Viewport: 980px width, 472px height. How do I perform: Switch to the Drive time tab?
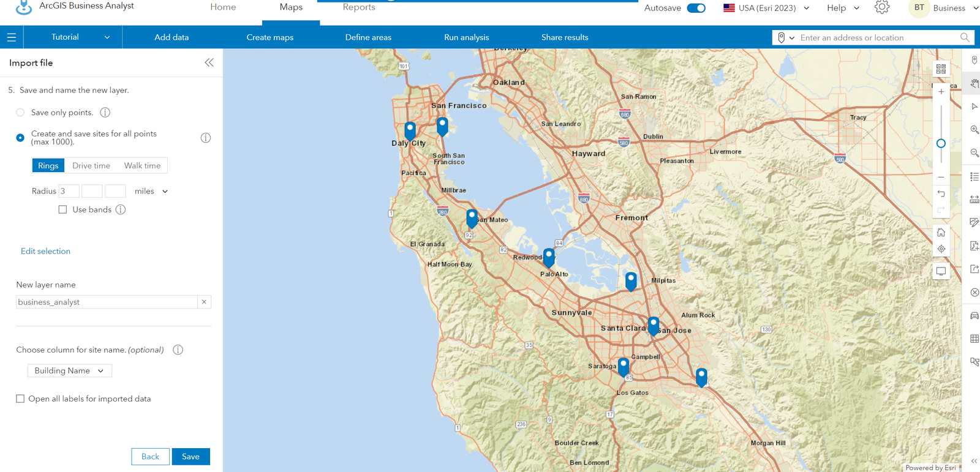point(91,165)
